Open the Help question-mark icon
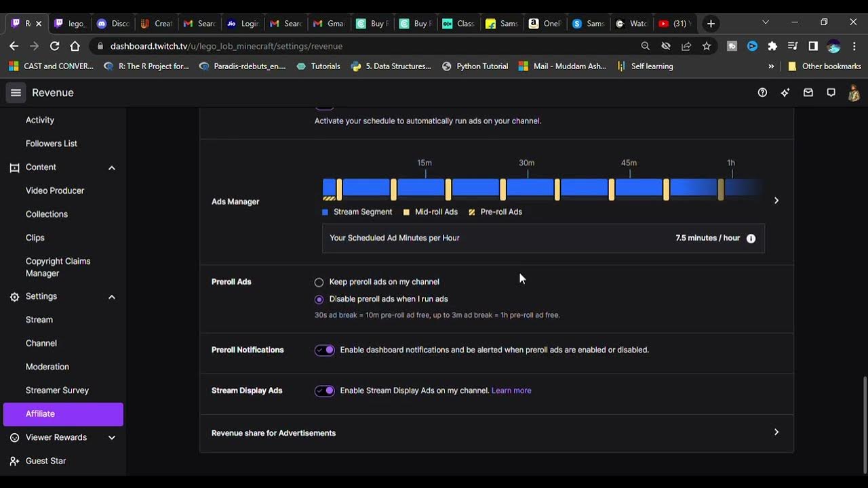The width and height of the screenshot is (868, 488). pos(762,93)
